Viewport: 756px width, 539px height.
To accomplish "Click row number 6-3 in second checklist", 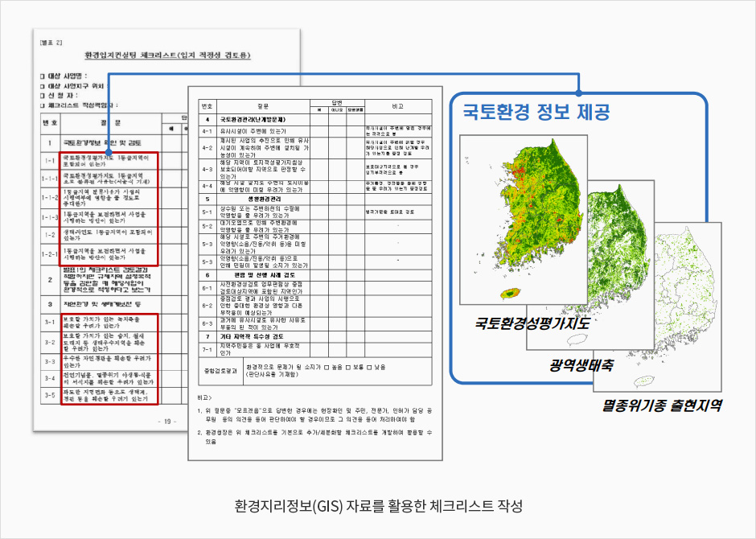I will [x=207, y=323].
